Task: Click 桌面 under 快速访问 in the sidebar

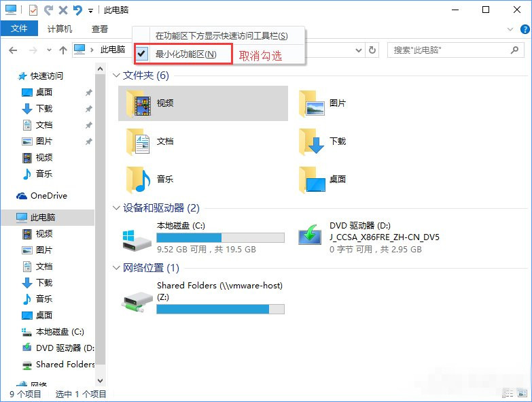Action: [x=44, y=93]
